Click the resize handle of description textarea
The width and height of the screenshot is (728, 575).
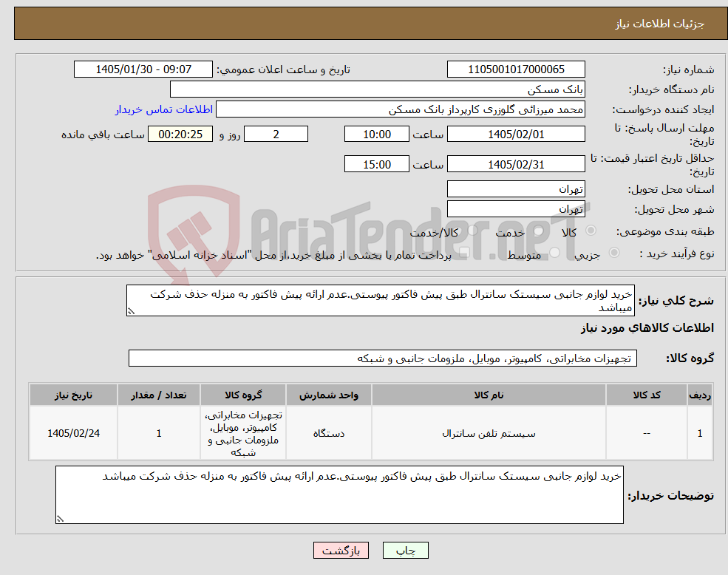point(132,312)
